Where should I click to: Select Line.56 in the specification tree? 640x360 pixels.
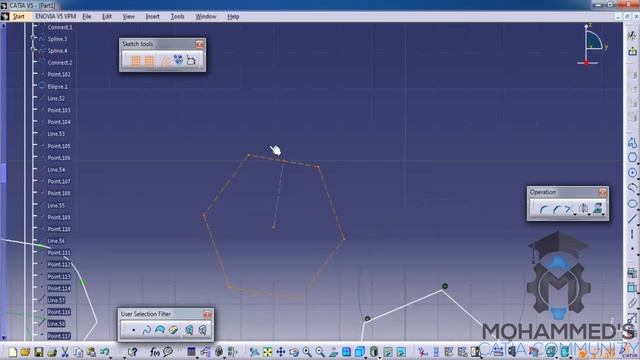[x=56, y=241]
